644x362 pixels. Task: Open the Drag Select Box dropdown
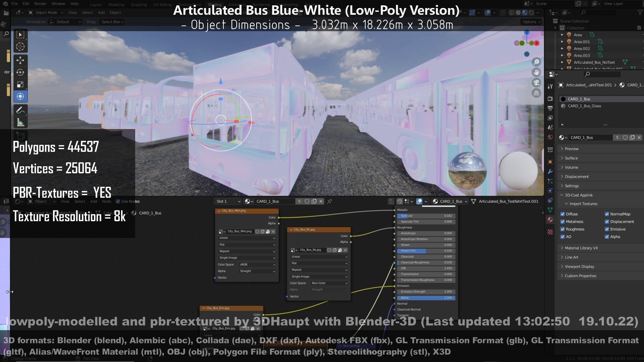coord(112,22)
